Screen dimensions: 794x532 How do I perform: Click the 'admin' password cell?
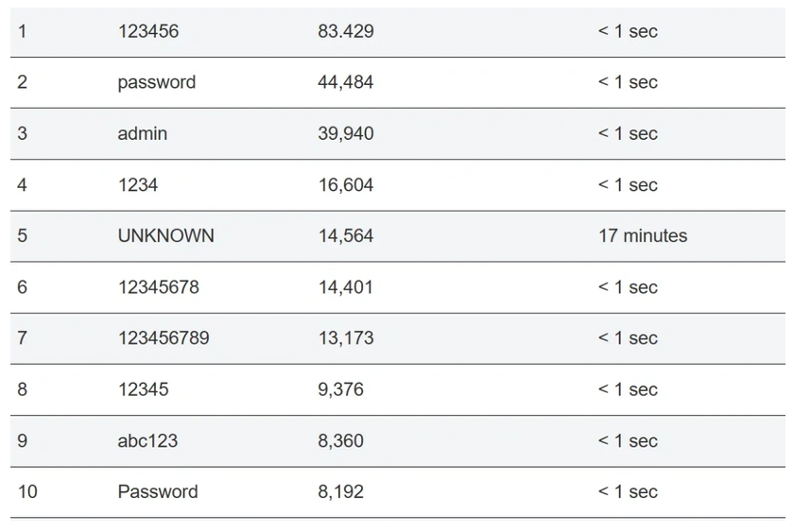pos(142,133)
